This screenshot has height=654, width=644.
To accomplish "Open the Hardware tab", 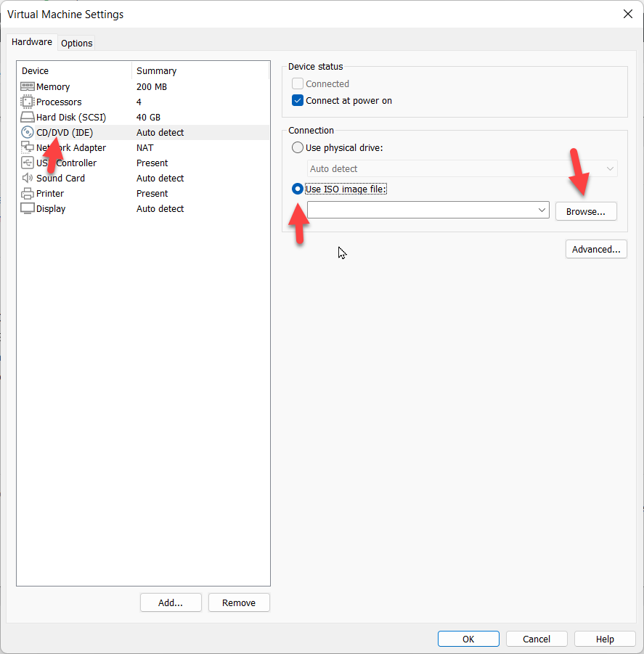I will [32, 42].
